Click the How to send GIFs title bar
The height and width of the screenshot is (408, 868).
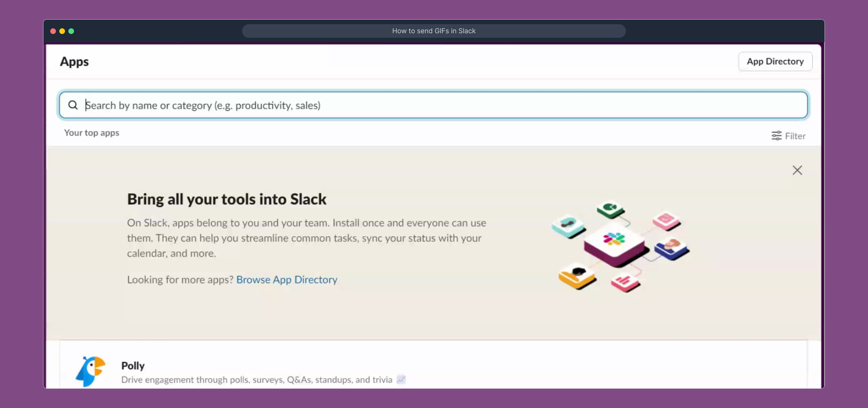(x=434, y=31)
